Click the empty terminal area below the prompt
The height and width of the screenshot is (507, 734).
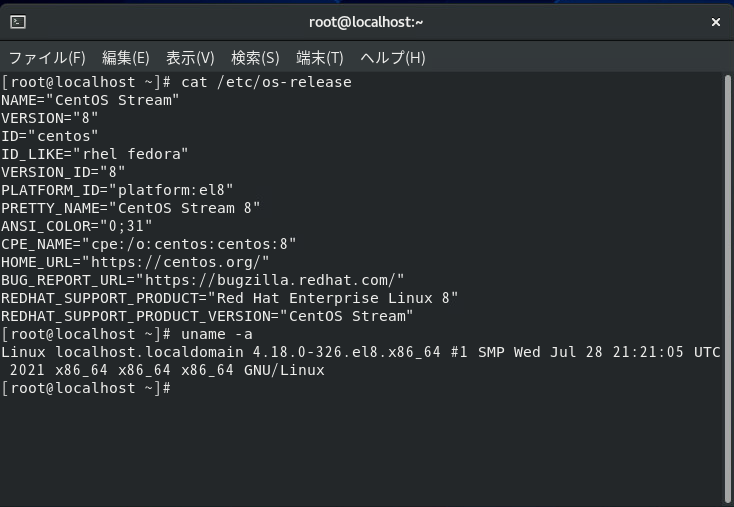pos(360,449)
